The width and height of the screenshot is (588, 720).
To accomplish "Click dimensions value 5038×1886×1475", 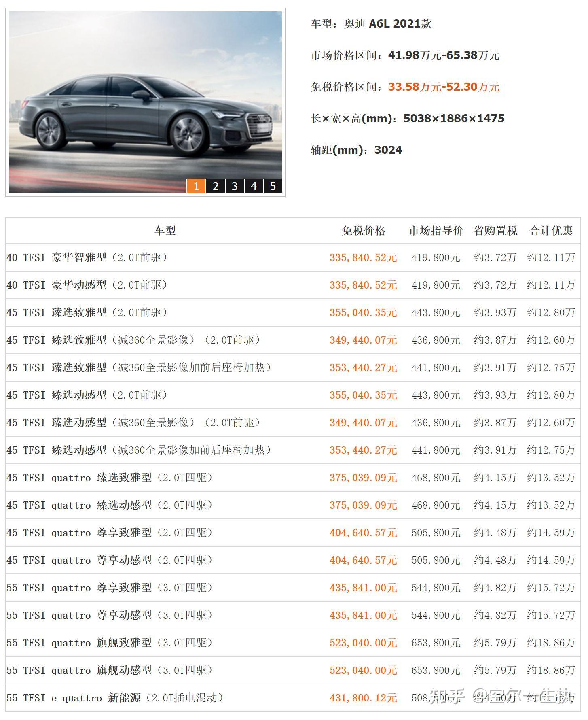I will (454, 119).
